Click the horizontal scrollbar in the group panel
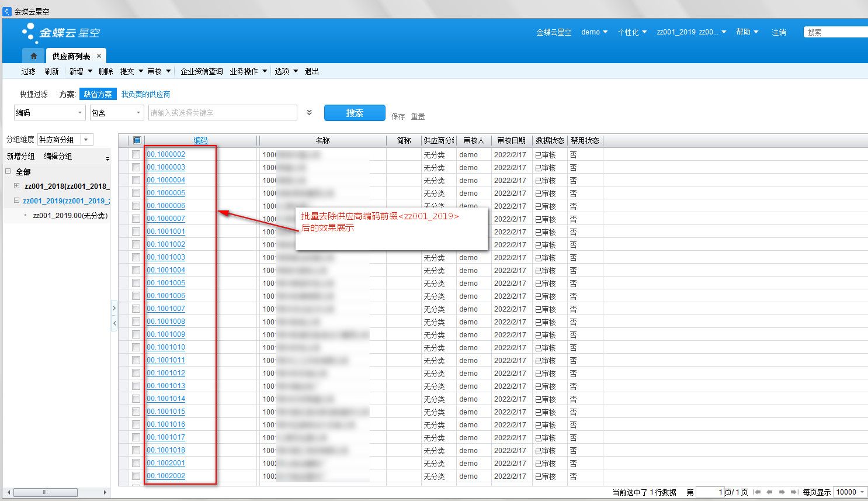868x501 pixels. (x=46, y=492)
